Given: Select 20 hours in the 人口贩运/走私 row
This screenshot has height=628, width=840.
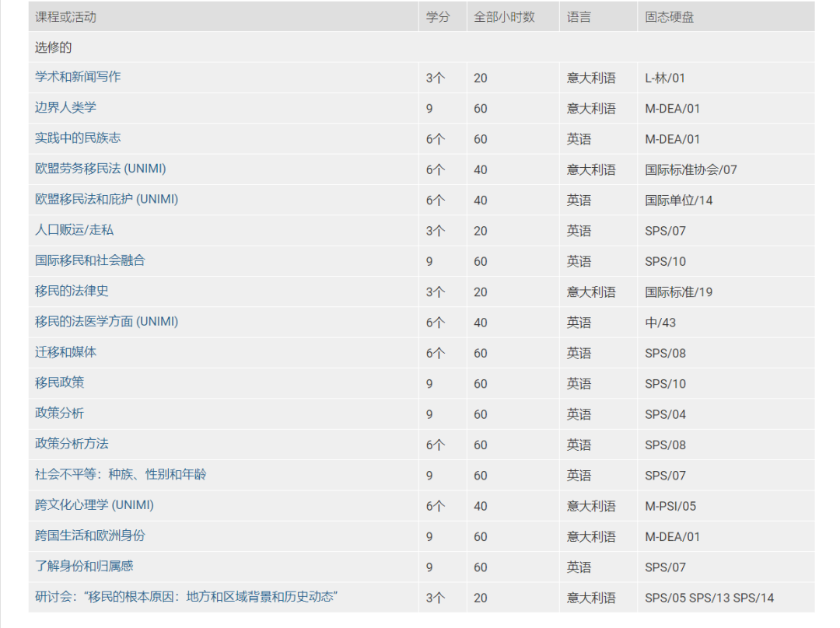Looking at the screenshot, I should (x=481, y=231).
